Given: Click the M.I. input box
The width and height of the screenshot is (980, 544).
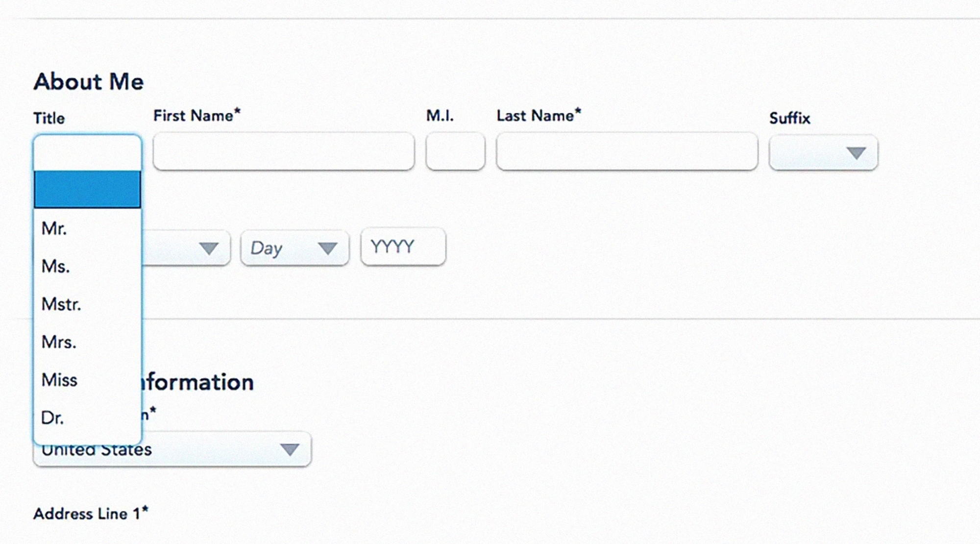Looking at the screenshot, I should point(455,152).
